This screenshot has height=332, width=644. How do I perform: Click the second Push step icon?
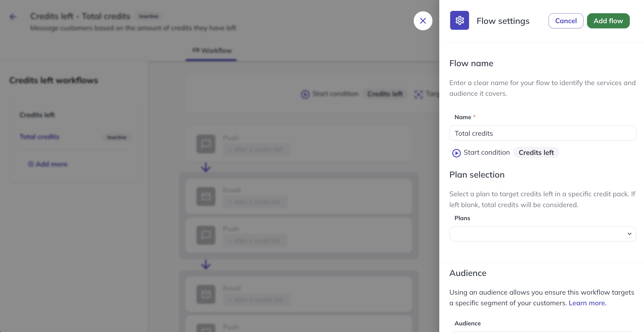tap(206, 235)
